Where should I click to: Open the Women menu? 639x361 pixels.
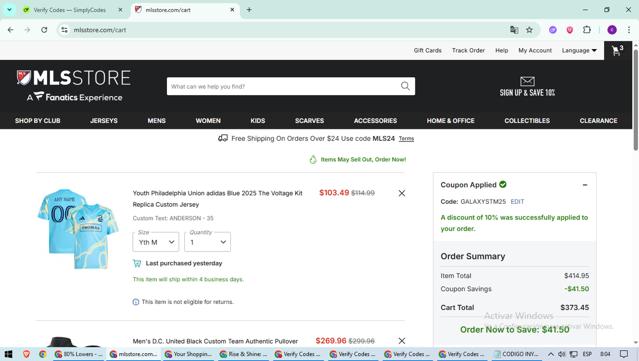click(x=208, y=121)
